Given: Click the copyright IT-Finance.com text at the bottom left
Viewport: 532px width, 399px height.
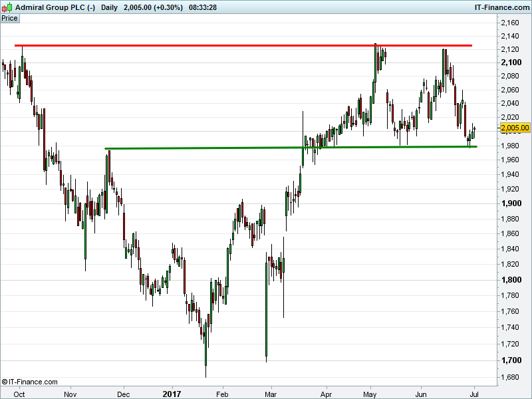Looking at the screenshot, I should [29, 382].
